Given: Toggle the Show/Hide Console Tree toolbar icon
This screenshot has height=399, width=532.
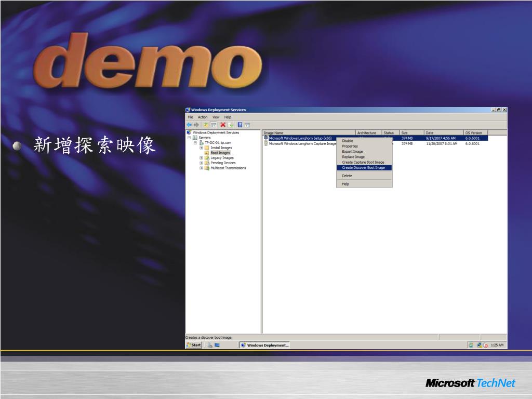Looking at the screenshot, I should click(x=214, y=125).
